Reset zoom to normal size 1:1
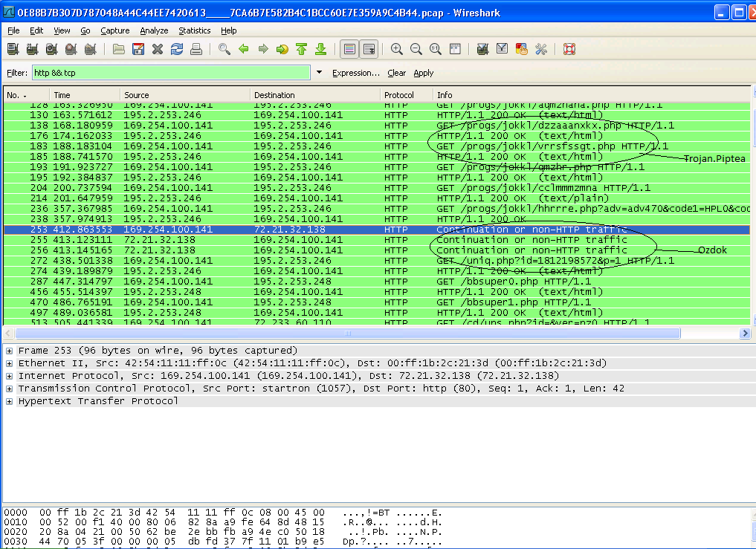This screenshot has width=756, height=549. pos(436,49)
